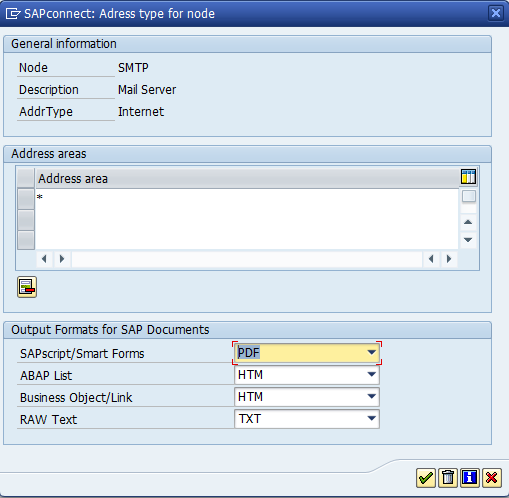Click the Address area column header
Screen dimensions: 509x498
click(247, 178)
